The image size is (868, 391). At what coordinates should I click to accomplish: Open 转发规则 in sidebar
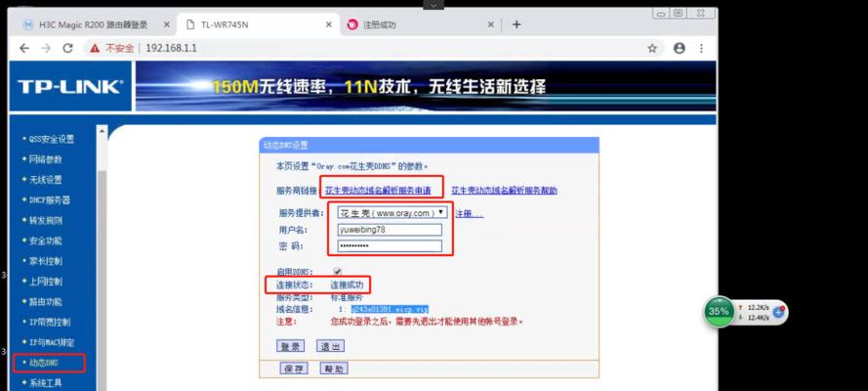click(45, 220)
